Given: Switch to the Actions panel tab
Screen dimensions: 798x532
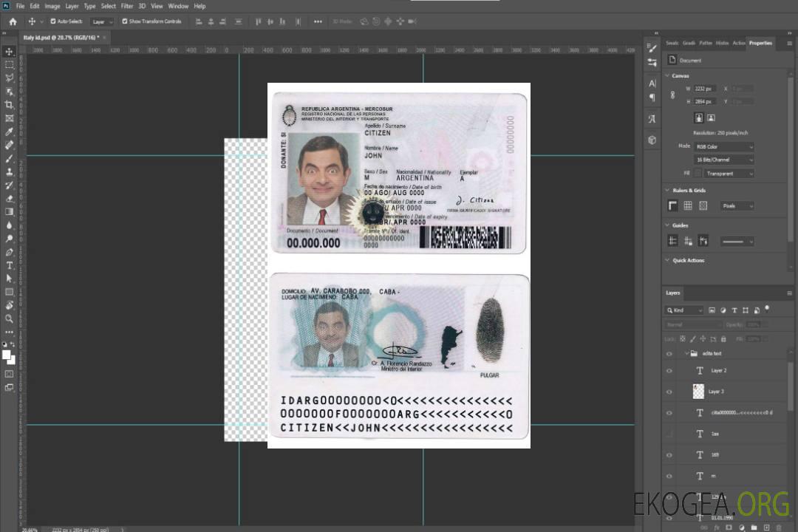Looking at the screenshot, I should coord(738,44).
